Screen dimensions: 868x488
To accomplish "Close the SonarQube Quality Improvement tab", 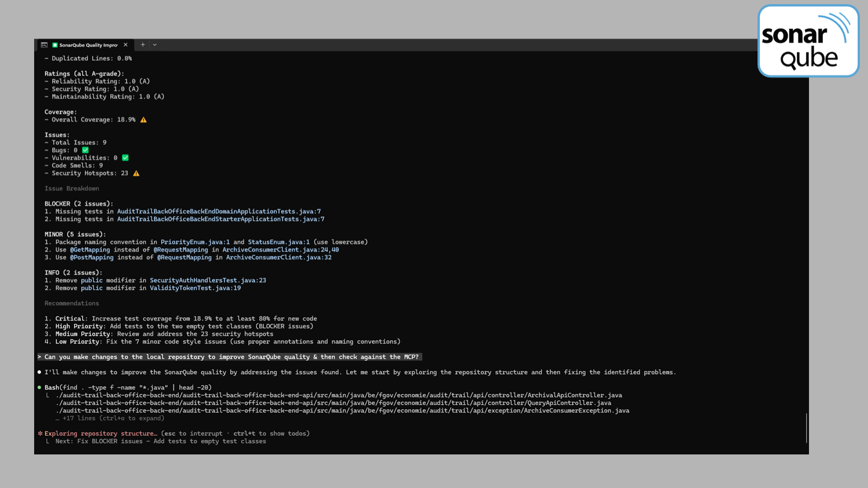I will [126, 45].
